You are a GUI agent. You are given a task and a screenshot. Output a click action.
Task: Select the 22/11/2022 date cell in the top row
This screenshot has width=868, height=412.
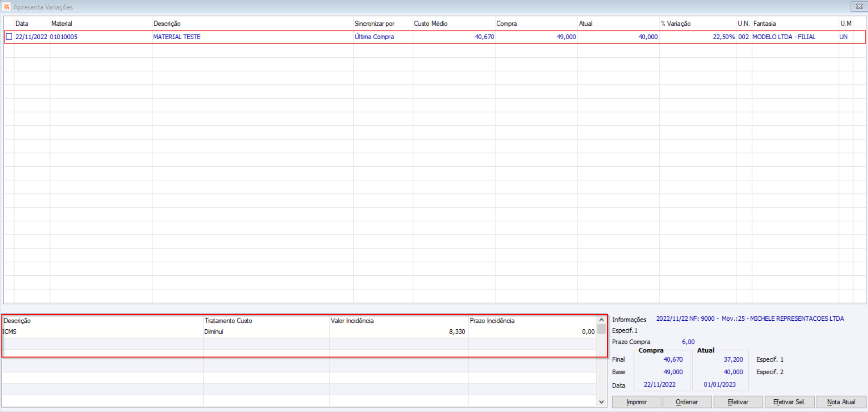point(31,37)
